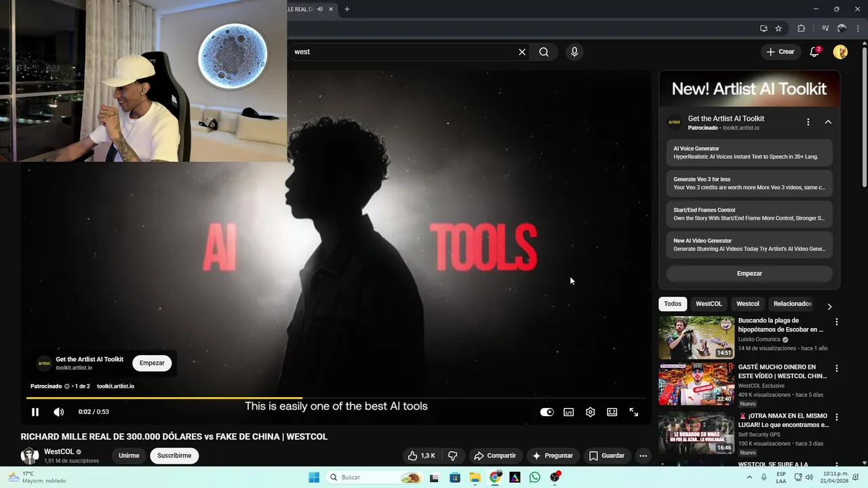Open WhatsApp from the taskbar
The image size is (868, 488).
click(535, 477)
